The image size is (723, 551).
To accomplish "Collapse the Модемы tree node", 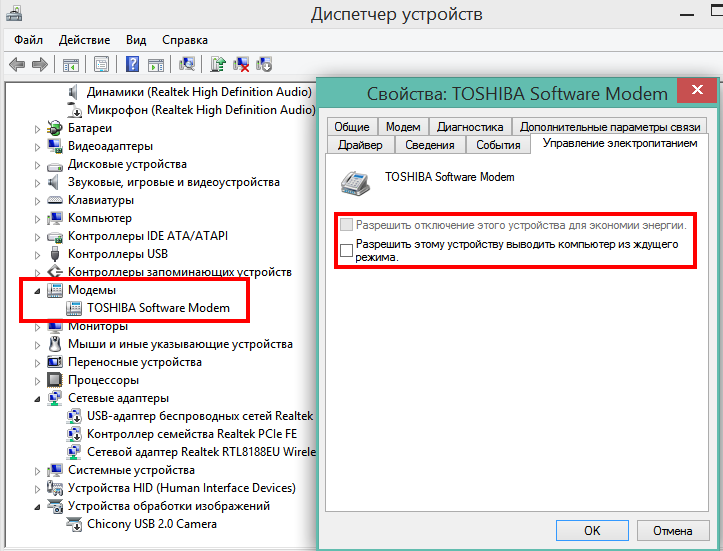I will click(x=37, y=291).
